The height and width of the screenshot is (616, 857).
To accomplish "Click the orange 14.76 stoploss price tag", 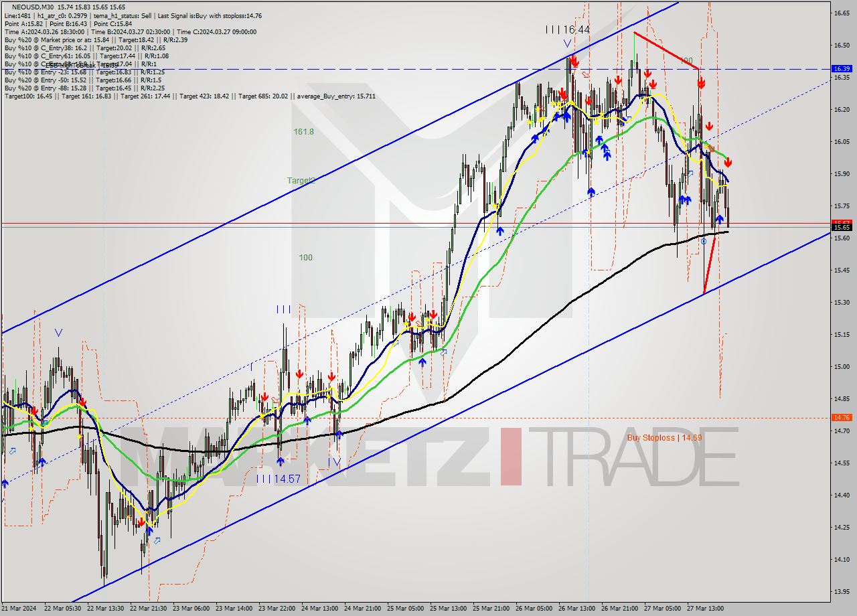I will (842, 417).
